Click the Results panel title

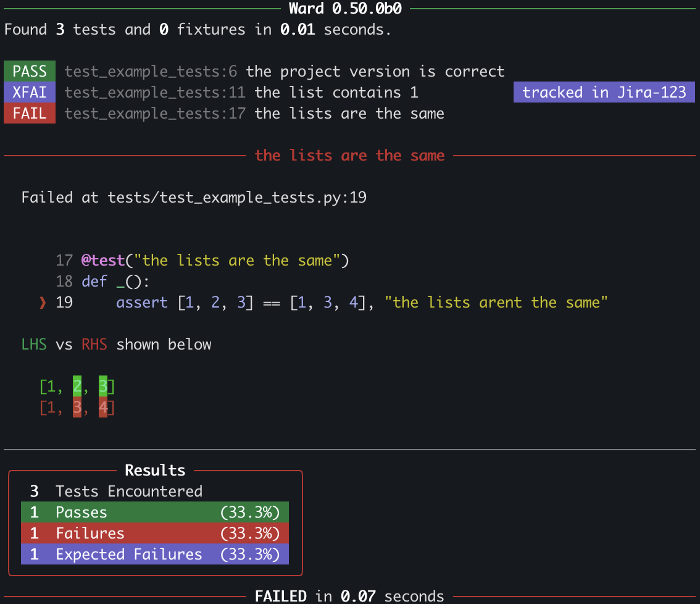pyautogui.click(x=155, y=471)
